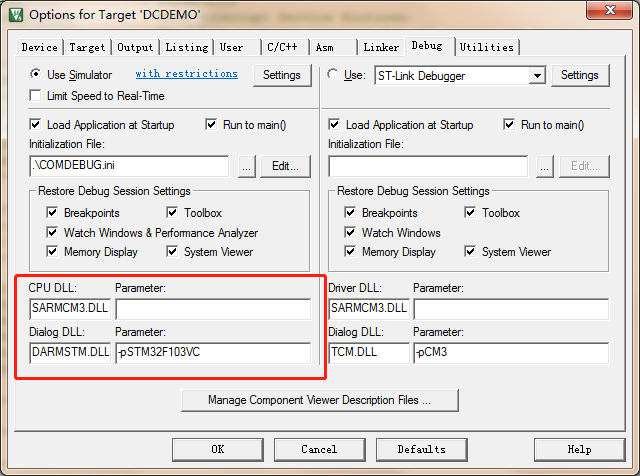Open the with restrictions link
The image size is (640, 476).
point(186,74)
